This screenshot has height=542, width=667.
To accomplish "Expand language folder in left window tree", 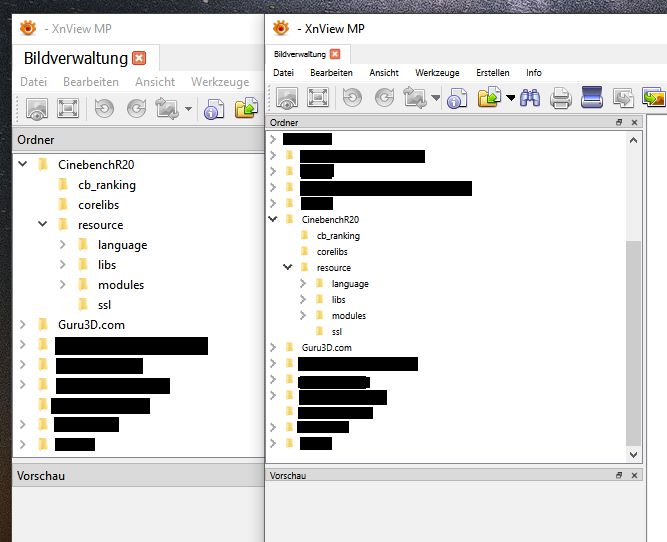I will [63, 244].
